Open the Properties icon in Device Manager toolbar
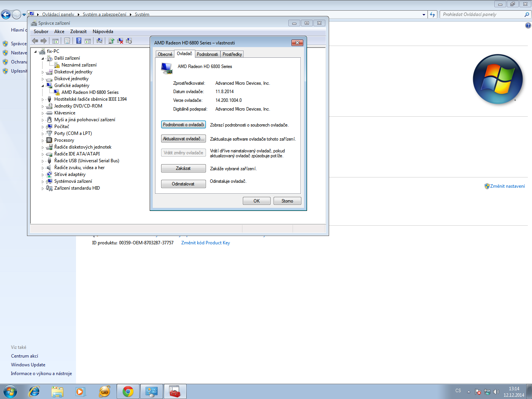 pyautogui.click(x=67, y=41)
